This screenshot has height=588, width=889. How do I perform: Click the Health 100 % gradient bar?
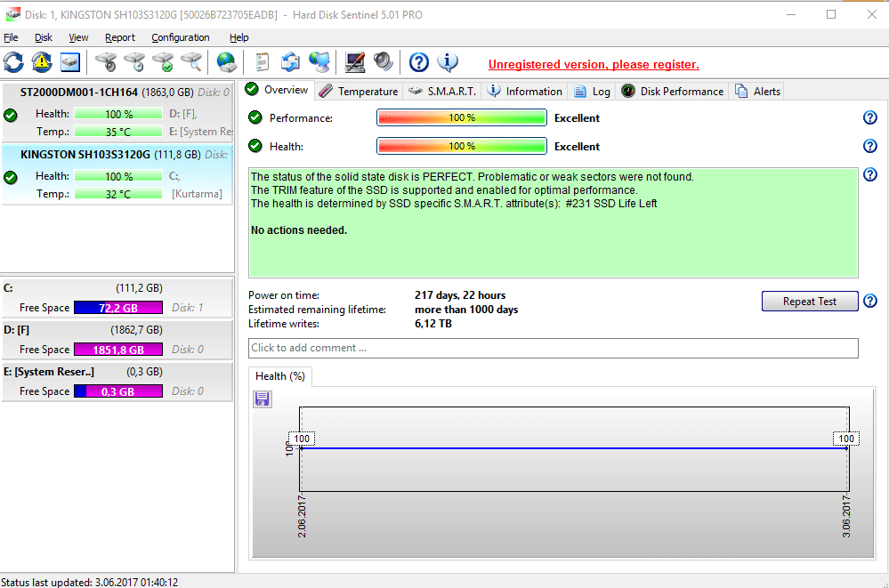462,146
